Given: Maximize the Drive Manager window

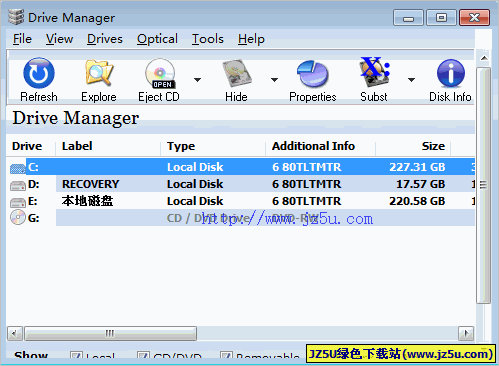Looking at the screenshot, I should [441, 18].
